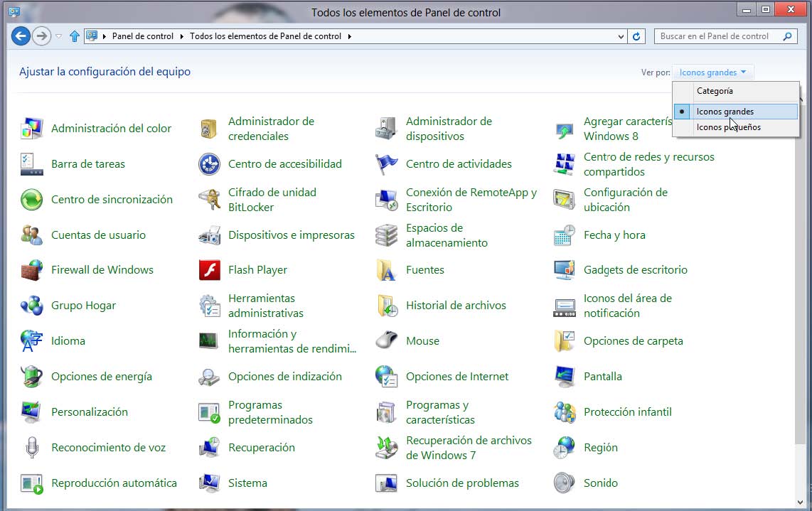Click the search magnifier icon
The width and height of the screenshot is (812, 511).
point(788,36)
